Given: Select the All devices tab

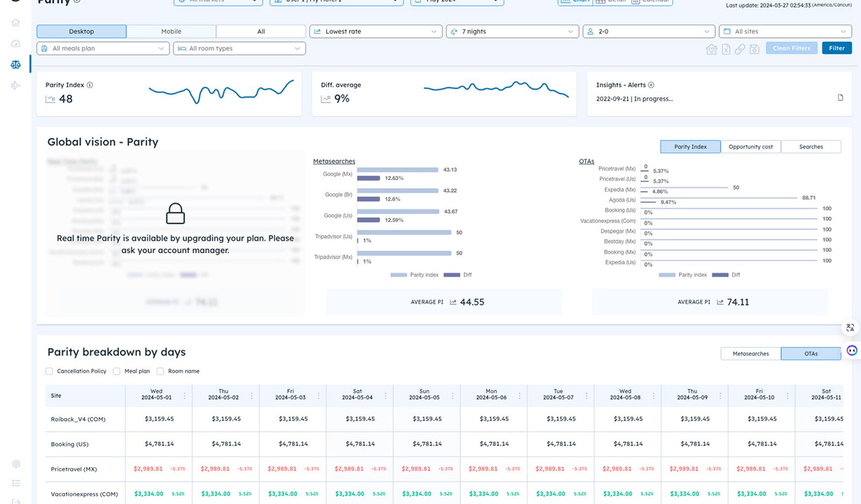Looking at the screenshot, I should pos(261,31).
